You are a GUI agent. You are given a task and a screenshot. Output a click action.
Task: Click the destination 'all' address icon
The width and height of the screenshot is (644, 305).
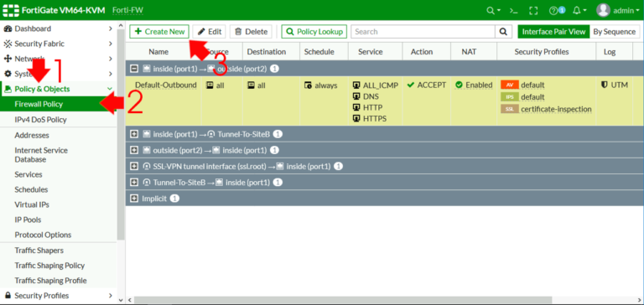tap(251, 85)
